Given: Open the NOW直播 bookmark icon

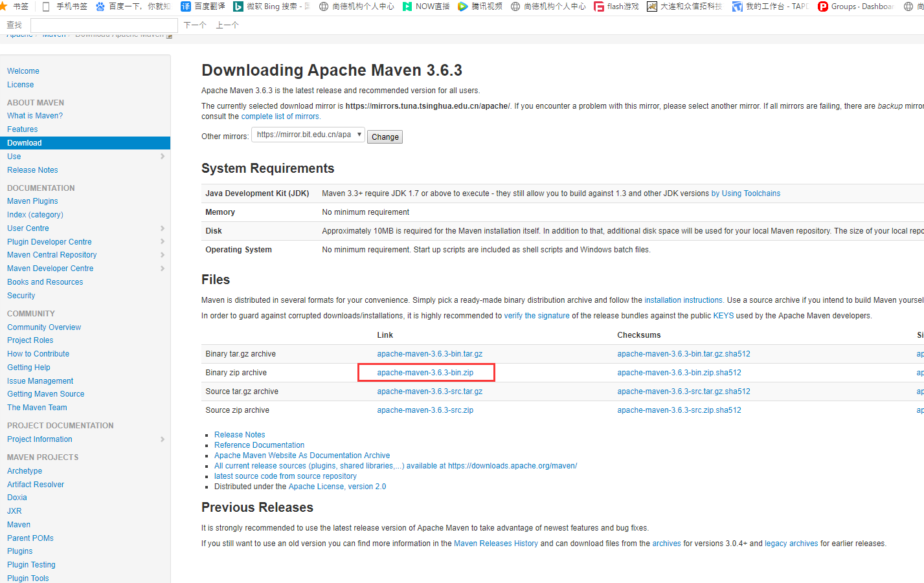Looking at the screenshot, I should 407,6.
